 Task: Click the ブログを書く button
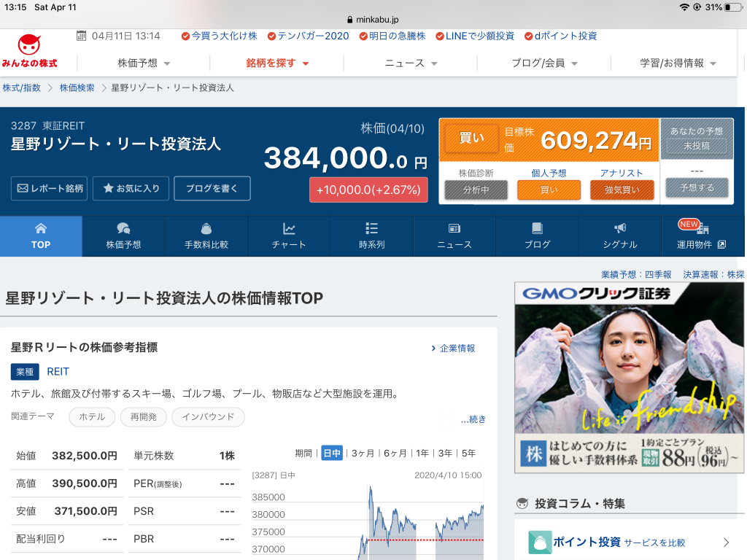(x=212, y=188)
